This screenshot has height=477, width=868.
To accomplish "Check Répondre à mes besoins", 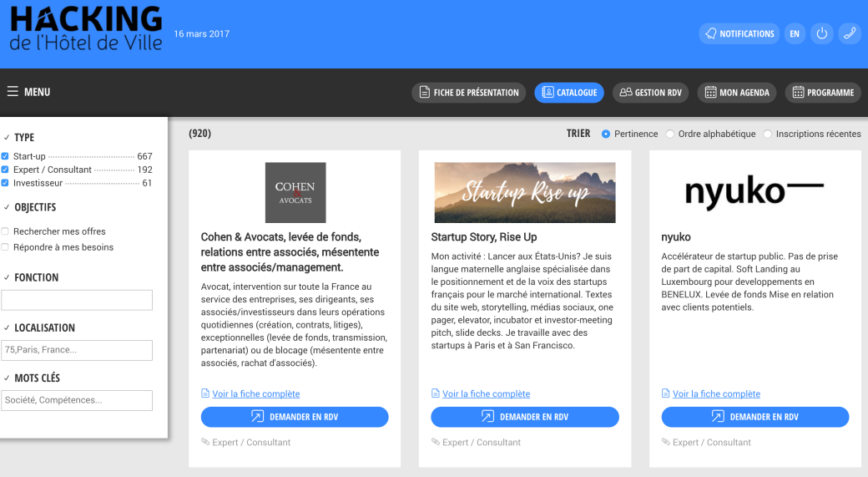I will (5, 247).
